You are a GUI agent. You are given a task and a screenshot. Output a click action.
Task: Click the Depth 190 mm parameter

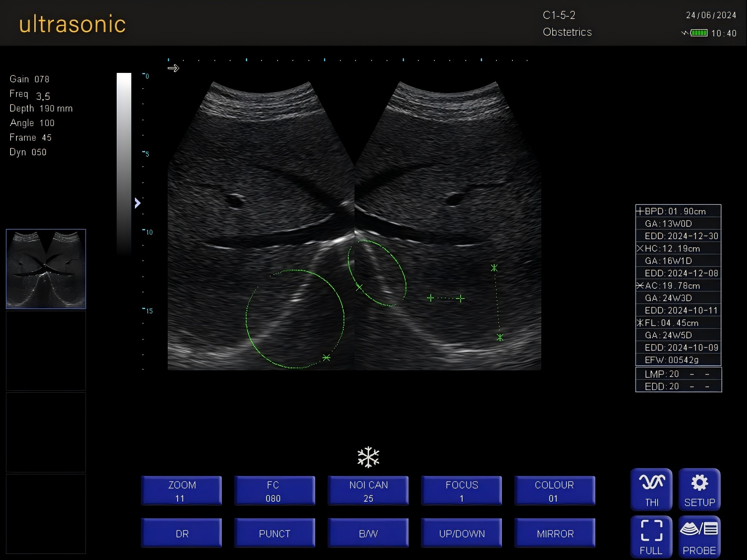point(41,108)
